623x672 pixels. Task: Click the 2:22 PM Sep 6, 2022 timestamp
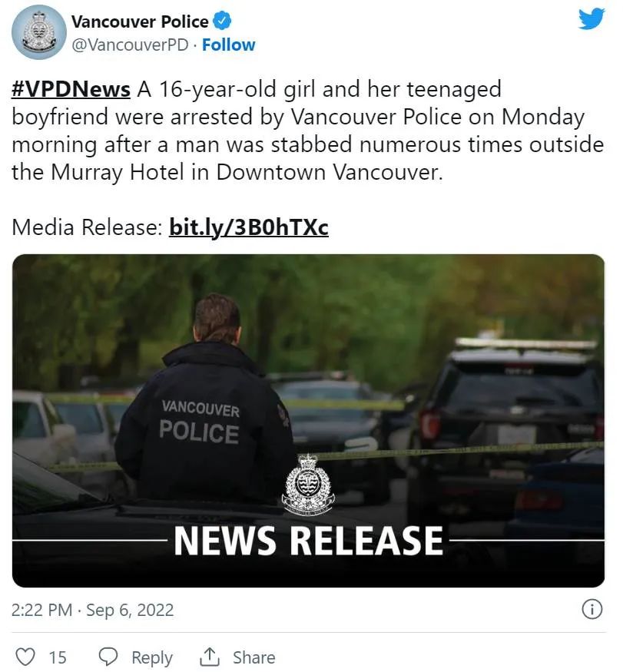tap(93, 610)
